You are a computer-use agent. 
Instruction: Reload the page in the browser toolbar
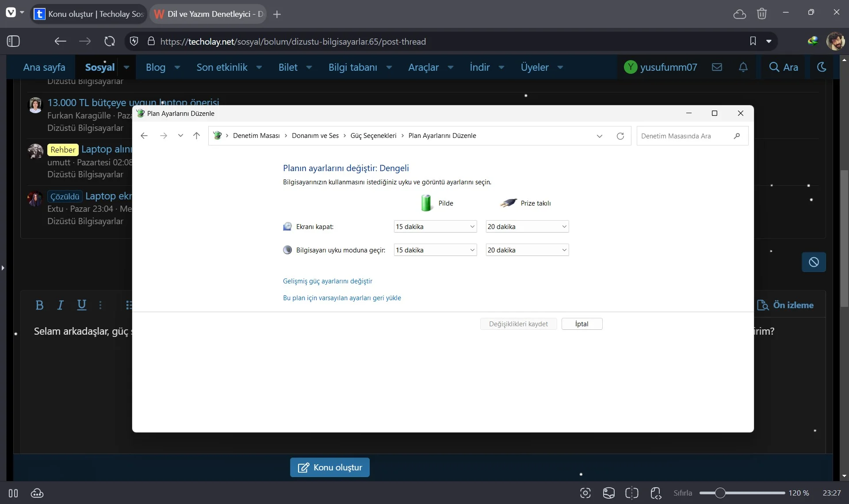coord(110,41)
